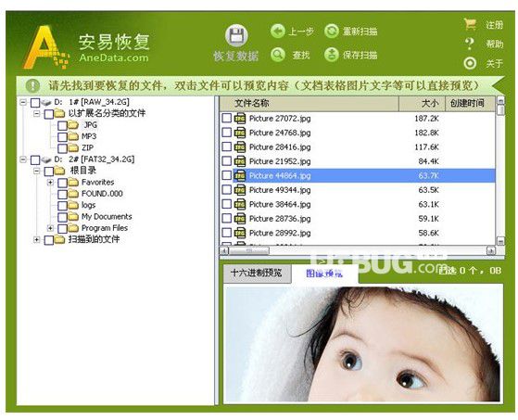Image resolution: width=518 pixels, height=420 pixels.
Task: Check the box for Picture 24768.jpg
Action: pos(227,133)
